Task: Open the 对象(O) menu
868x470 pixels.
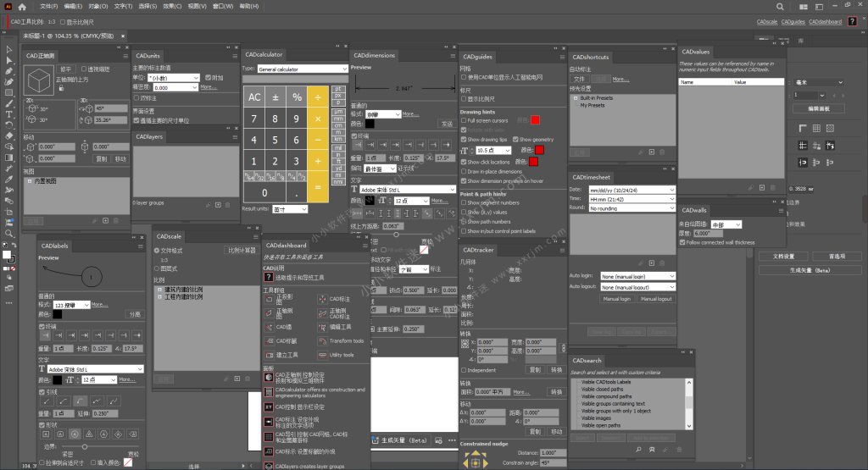Action: pos(98,7)
